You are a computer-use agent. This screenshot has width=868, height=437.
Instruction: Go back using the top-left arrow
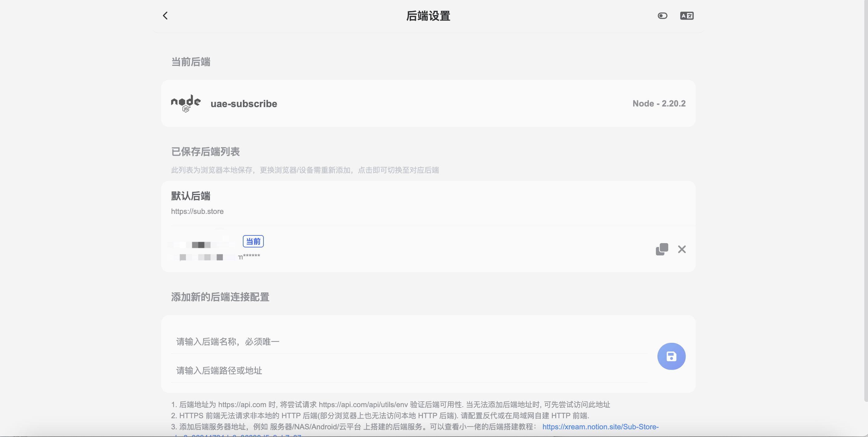click(x=165, y=15)
